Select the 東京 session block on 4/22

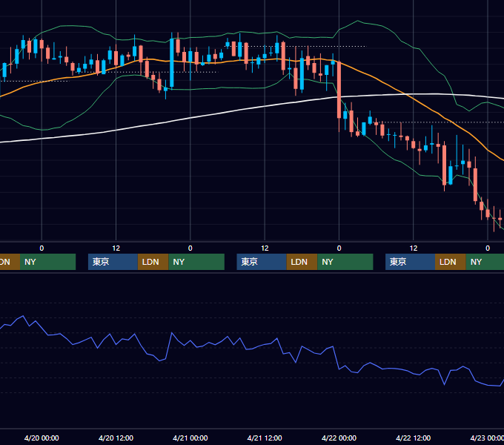click(x=411, y=262)
